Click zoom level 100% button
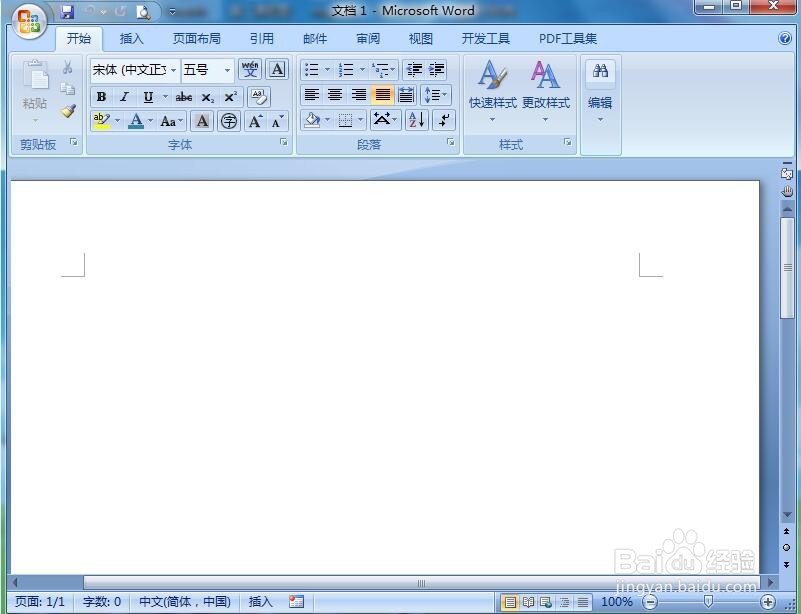This screenshot has width=801, height=614. coord(617,602)
